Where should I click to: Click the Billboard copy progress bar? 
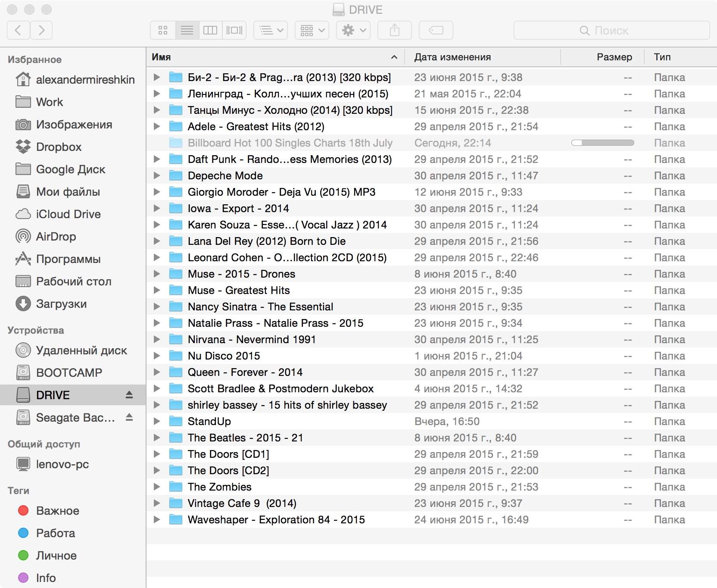pos(602,143)
